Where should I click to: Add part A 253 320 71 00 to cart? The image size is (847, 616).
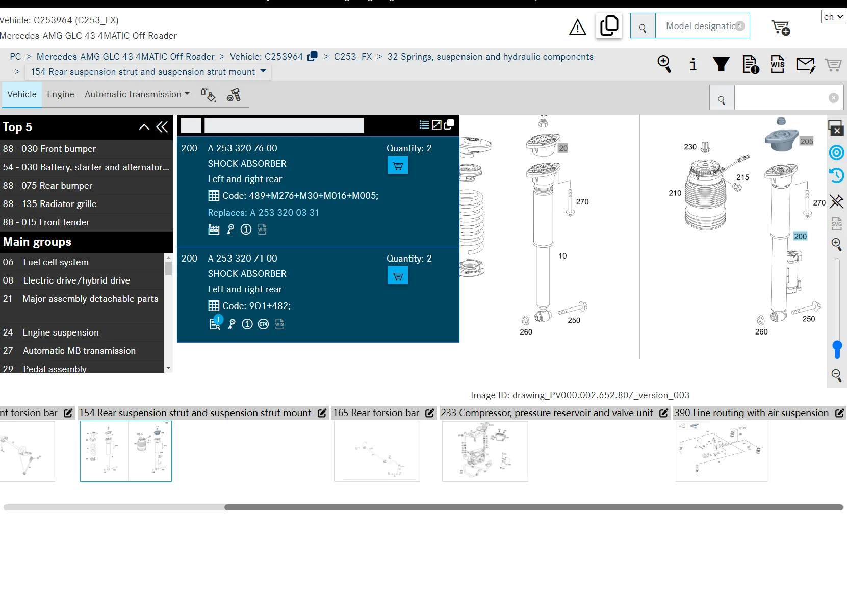[398, 275]
